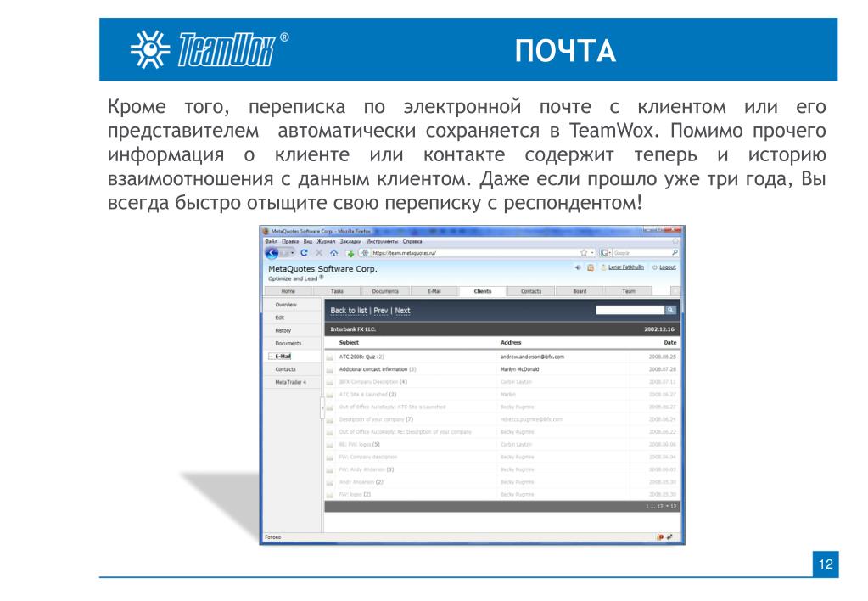Viewport: 868px width, 601px height.
Task: Bookmark the page with the star icon
Action: pos(584,253)
